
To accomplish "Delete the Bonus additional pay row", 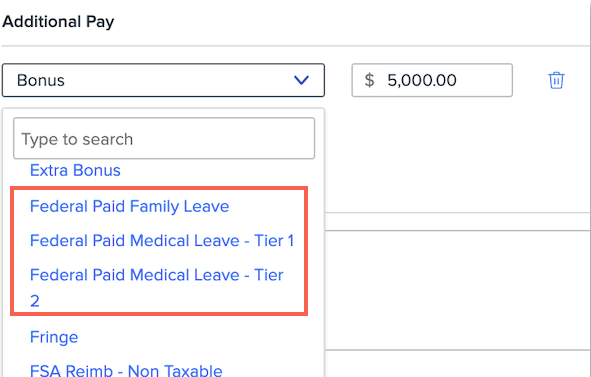I will [x=556, y=80].
